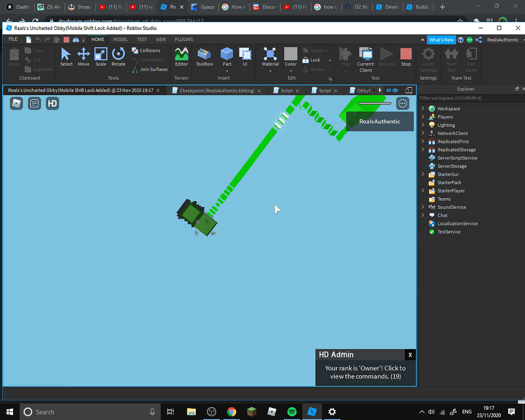Open the Roblox menu button in viewport
The width and height of the screenshot is (525, 420).
coord(16,103)
